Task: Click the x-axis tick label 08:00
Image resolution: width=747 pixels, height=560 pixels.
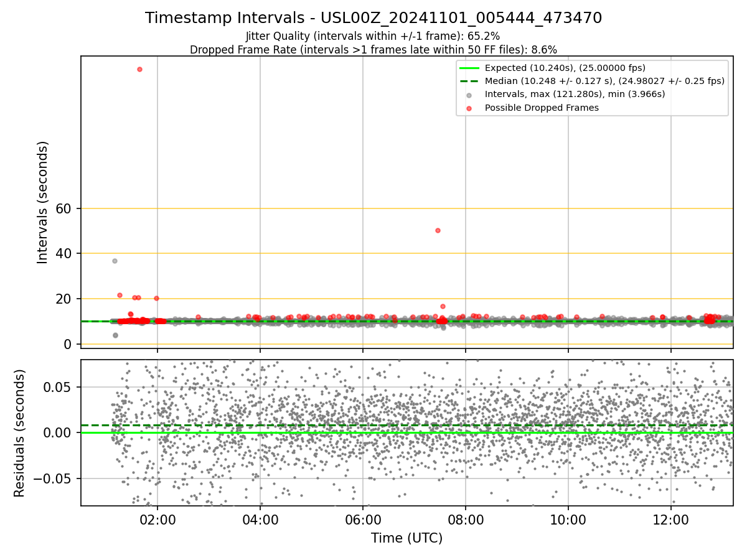Action: click(466, 519)
